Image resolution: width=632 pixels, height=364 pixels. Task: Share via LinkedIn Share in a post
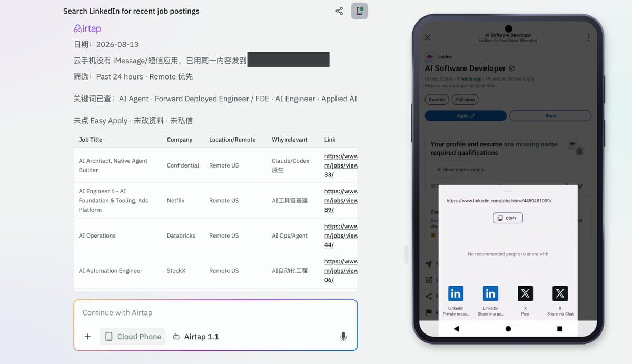490,301
